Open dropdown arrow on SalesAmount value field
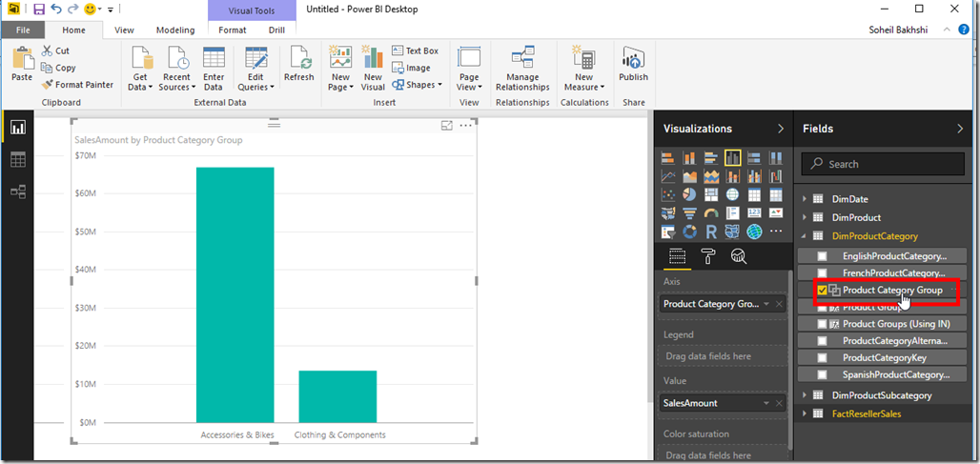Image resolution: width=980 pixels, height=464 pixels. 766,403
